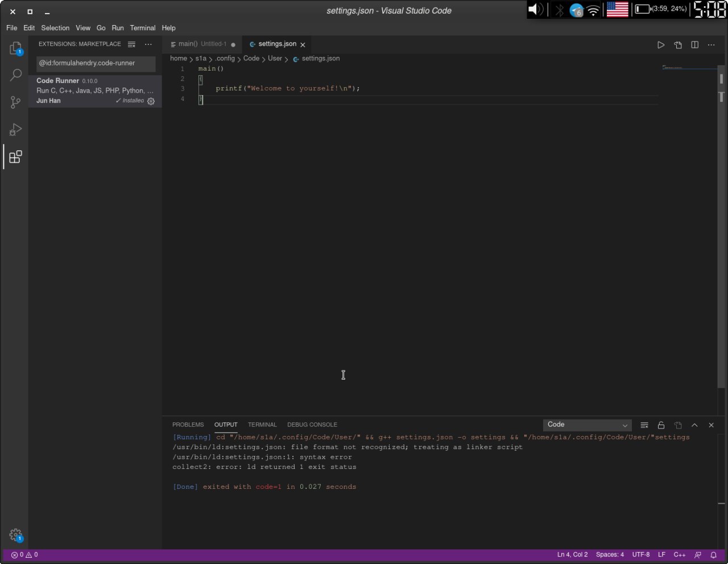Click the system clock display
Screen dimensions: 728x564
pyautogui.click(x=709, y=9)
